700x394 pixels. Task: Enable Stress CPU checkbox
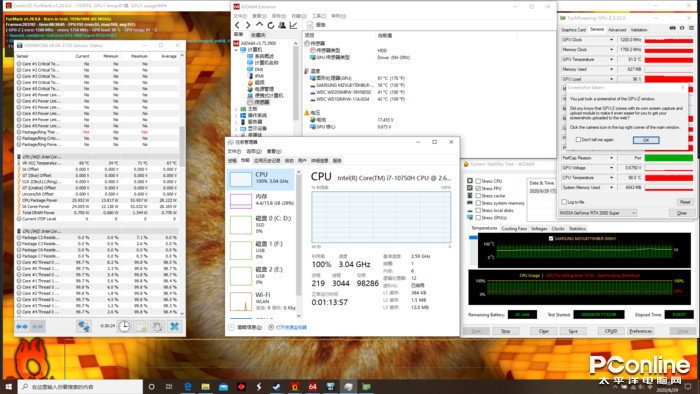pos(478,181)
